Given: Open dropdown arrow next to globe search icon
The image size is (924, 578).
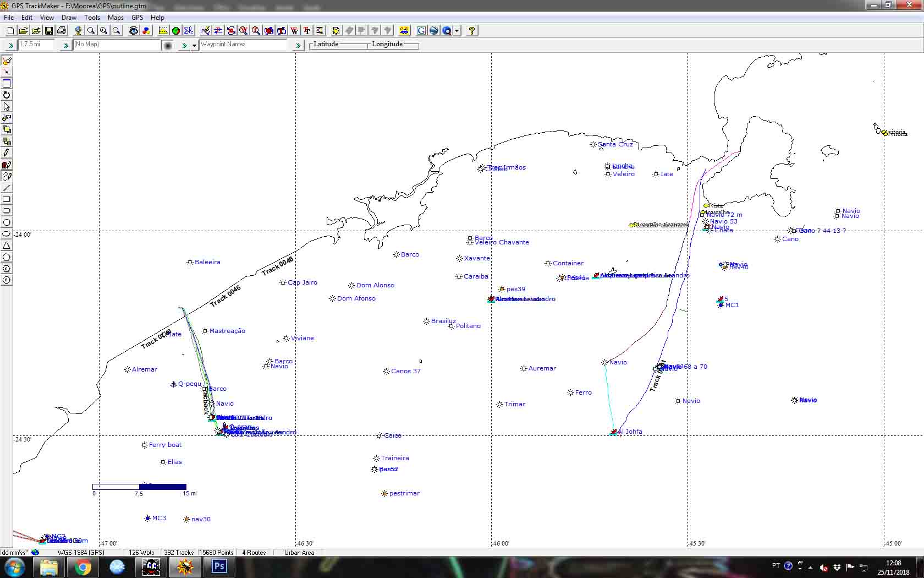Looking at the screenshot, I should coord(457,31).
